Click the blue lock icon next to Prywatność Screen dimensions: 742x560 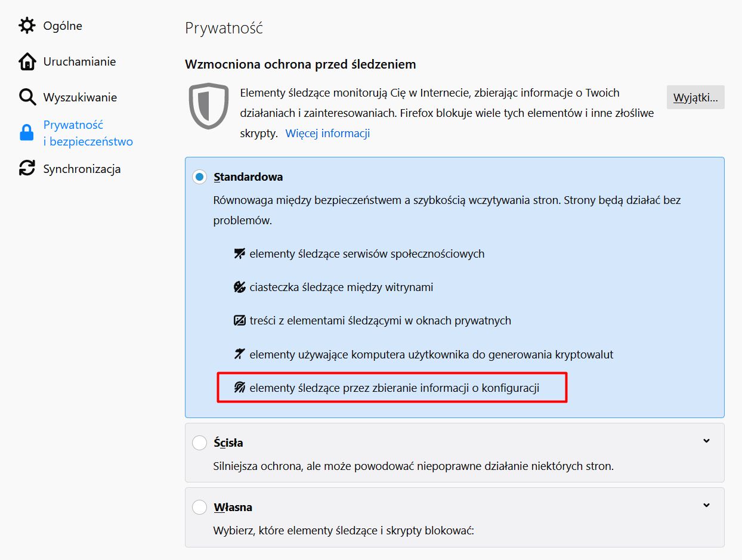[x=27, y=132]
